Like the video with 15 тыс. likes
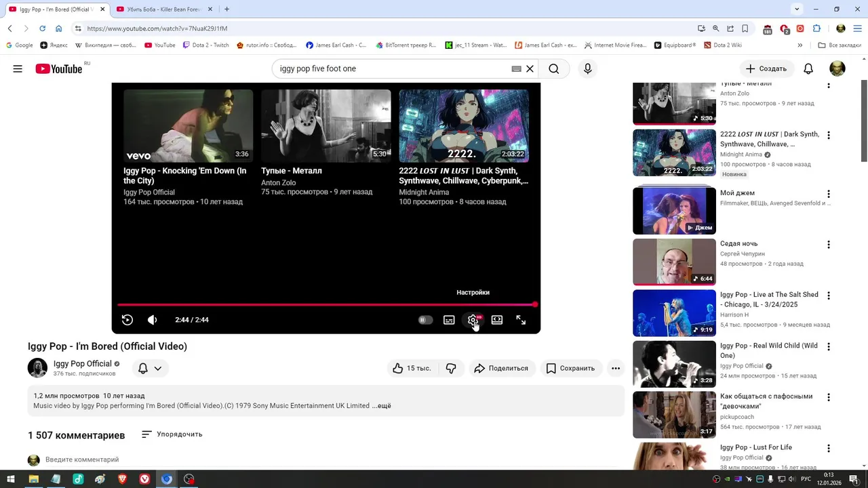The height and width of the screenshot is (488, 868). click(x=412, y=368)
